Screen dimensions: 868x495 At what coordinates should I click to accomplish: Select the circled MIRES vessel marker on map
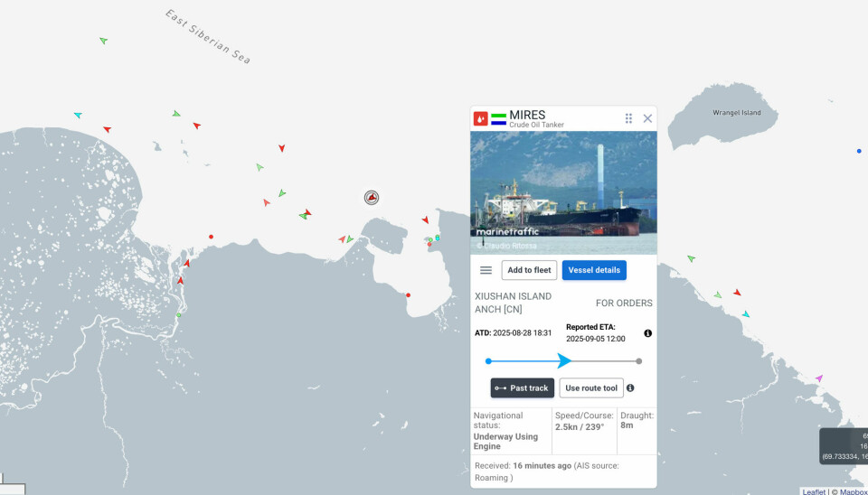[x=372, y=198]
